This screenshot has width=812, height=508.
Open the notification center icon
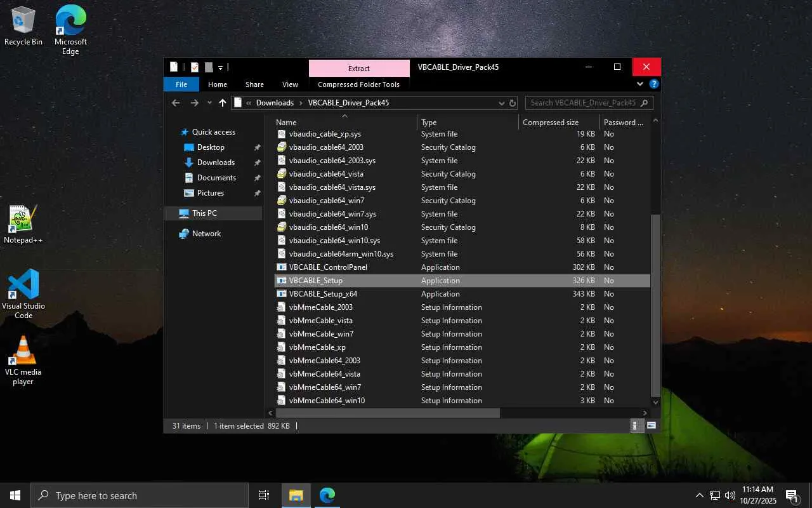[792, 495]
